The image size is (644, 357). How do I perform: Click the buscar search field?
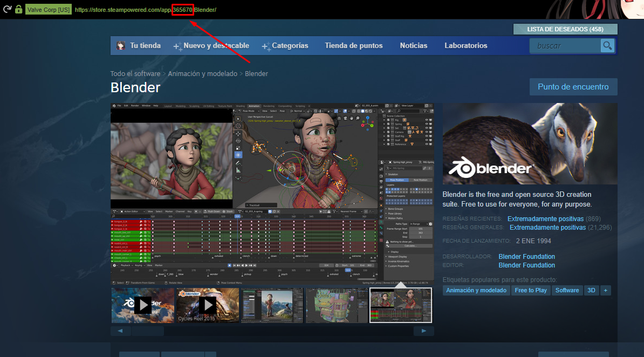(565, 46)
